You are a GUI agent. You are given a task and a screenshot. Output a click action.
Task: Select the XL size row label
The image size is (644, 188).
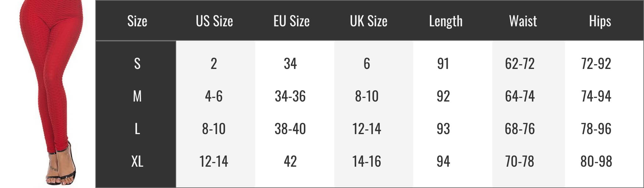[x=137, y=161]
